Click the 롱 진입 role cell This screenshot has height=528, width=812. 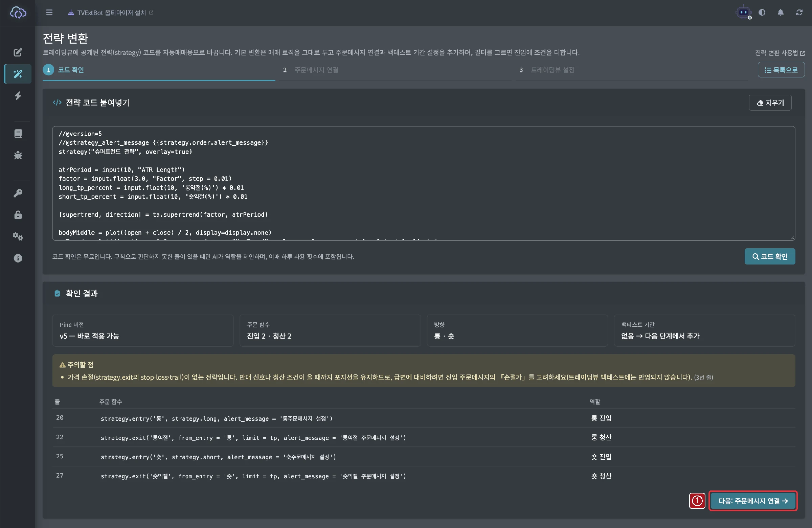coord(601,418)
